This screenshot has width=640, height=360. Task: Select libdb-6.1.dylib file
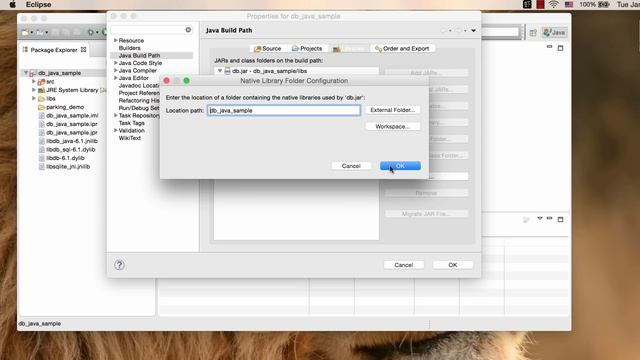(x=65, y=158)
